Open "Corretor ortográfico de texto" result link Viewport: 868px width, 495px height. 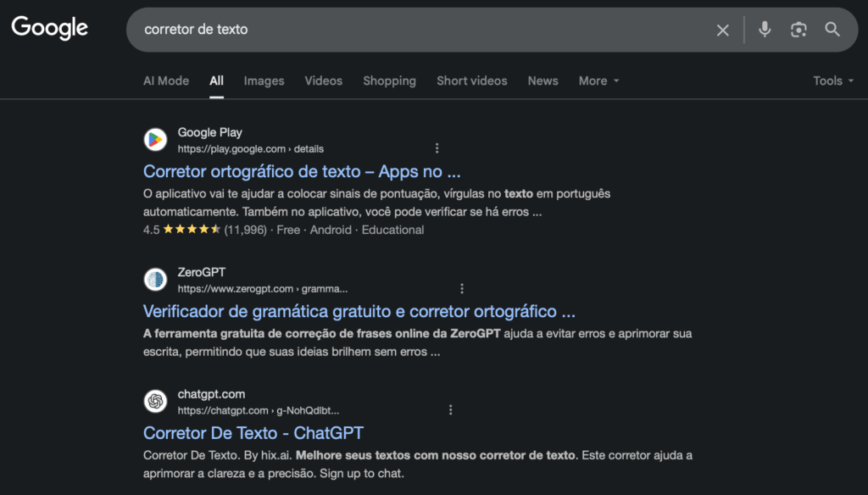tap(302, 171)
